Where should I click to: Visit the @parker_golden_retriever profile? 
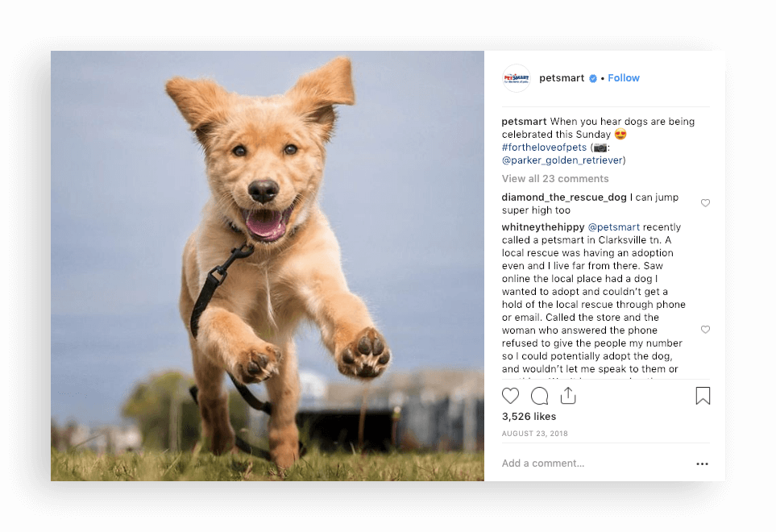[560, 160]
